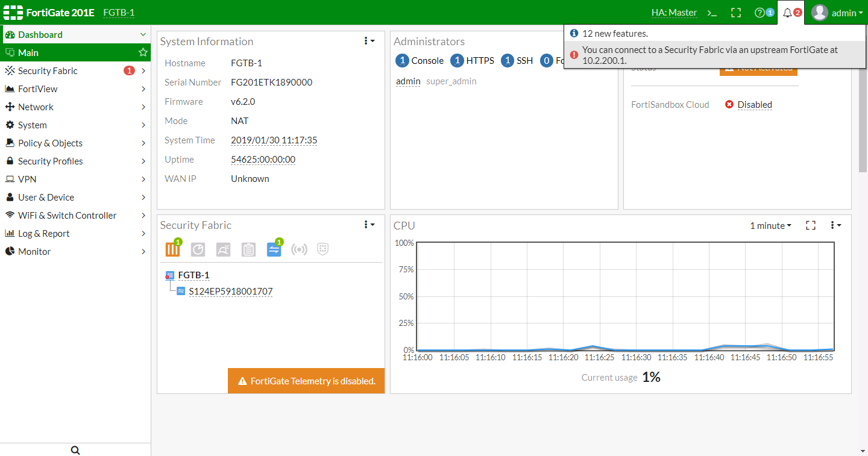
Task: Open System Information widget options menu
Action: (369, 41)
